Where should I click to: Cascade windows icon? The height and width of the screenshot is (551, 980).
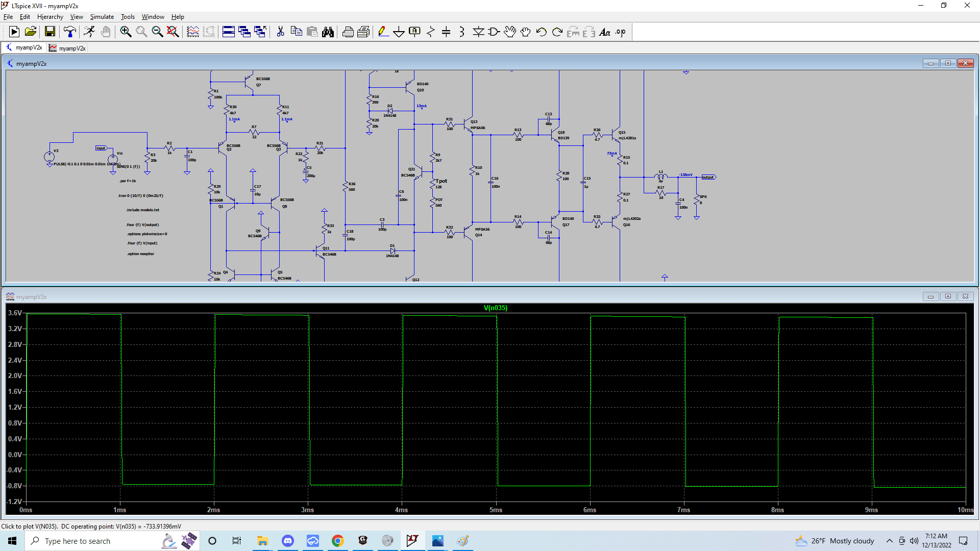pyautogui.click(x=244, y=32)
